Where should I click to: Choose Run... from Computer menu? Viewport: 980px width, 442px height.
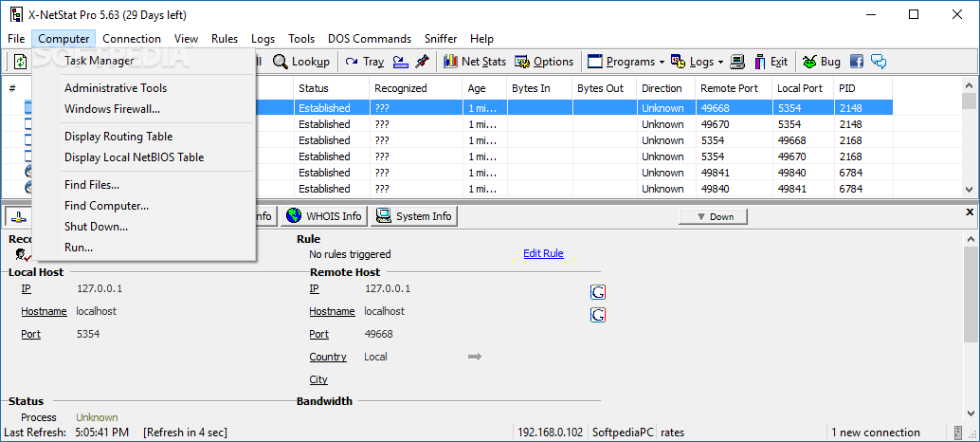point(144,247)
